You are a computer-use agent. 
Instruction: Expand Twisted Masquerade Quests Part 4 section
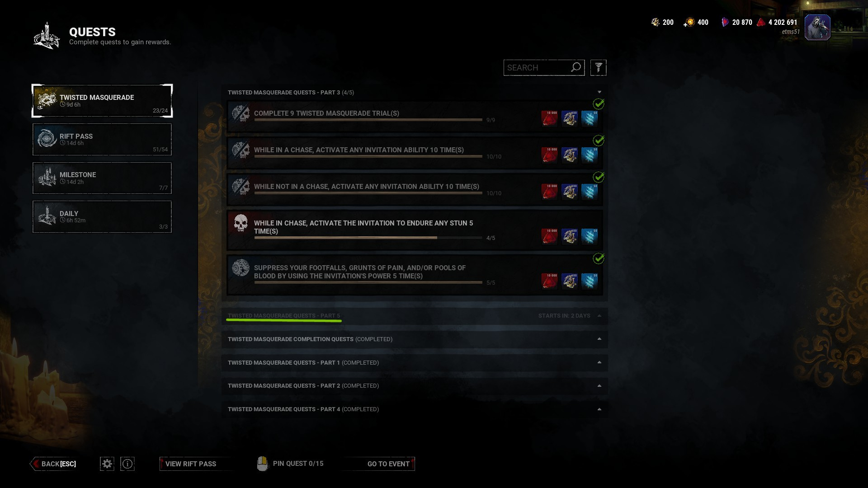(x=414, y=409)
